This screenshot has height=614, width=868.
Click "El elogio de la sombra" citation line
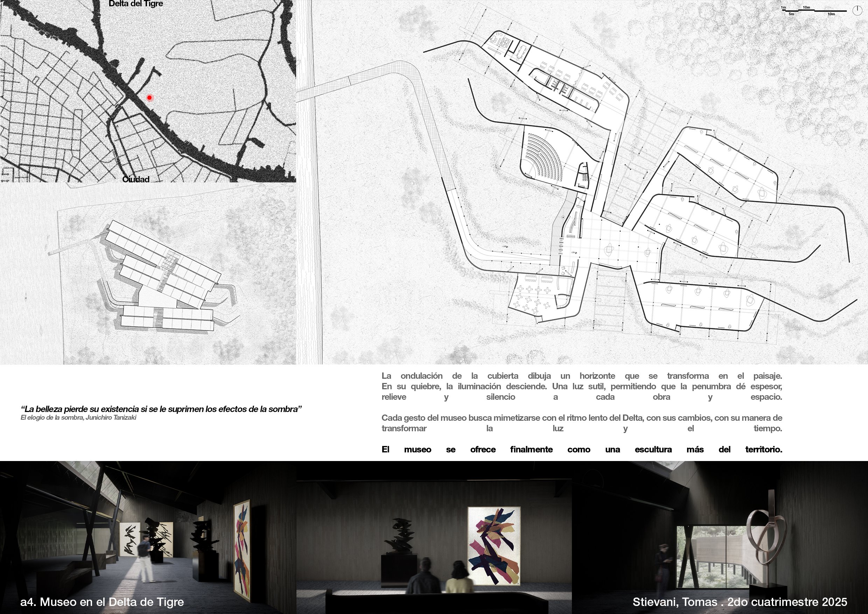pos(78,418)
